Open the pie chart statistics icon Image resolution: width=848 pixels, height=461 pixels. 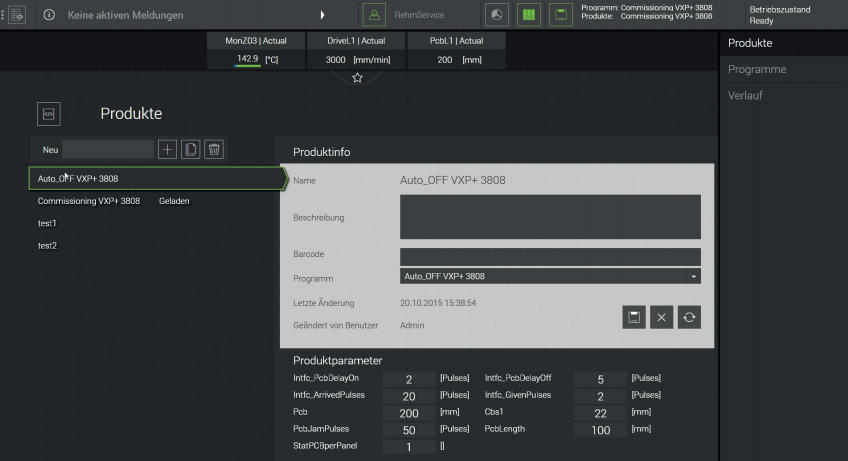coord(497,15)
